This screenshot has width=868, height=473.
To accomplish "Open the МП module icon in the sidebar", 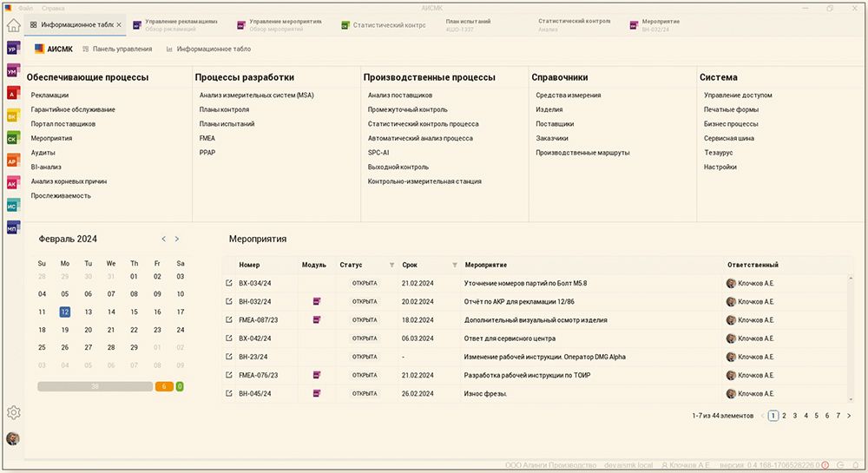I will click(12, 227).
